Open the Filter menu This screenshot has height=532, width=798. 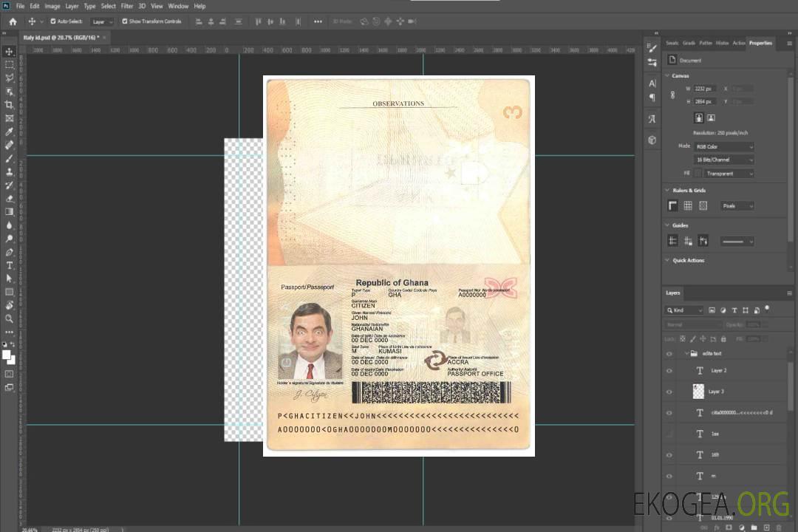(x=127, y=6)
